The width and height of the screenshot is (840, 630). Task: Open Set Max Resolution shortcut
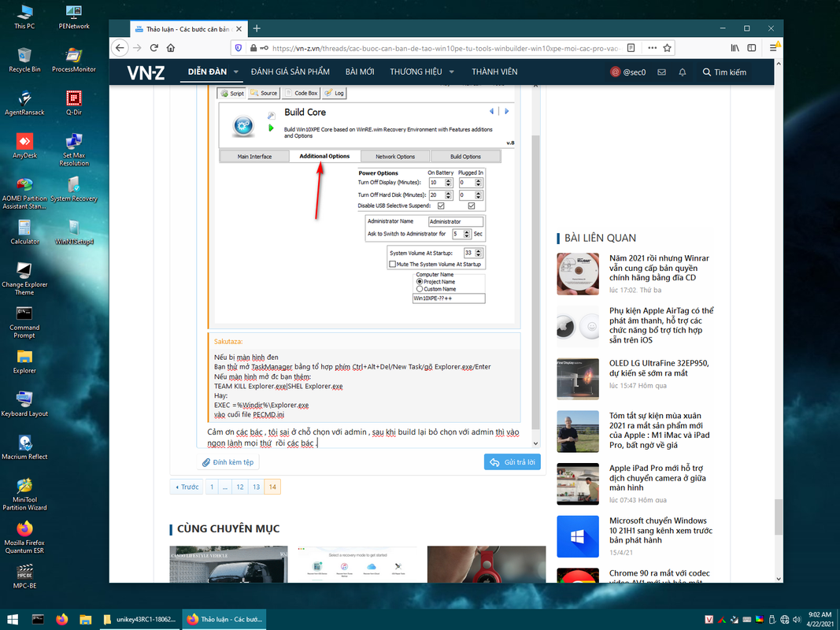74,150
